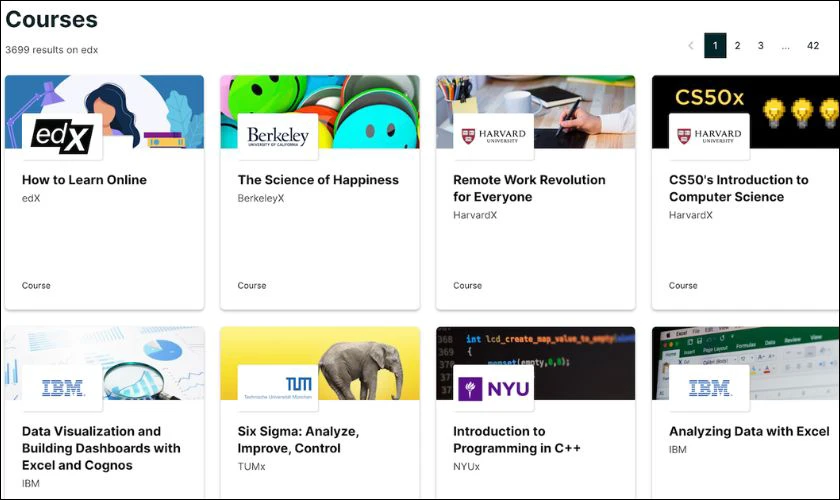
Task: Click the NYUx provider text
Action: [467, 466]
